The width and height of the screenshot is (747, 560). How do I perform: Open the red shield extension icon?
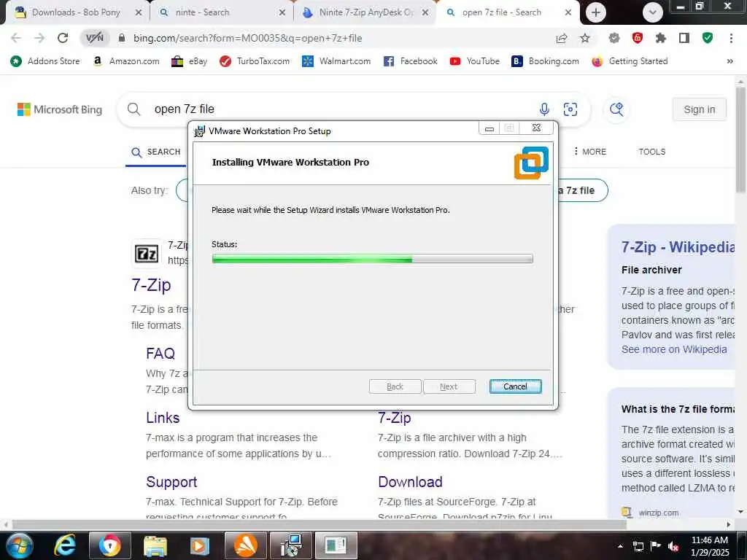(638, 38)
